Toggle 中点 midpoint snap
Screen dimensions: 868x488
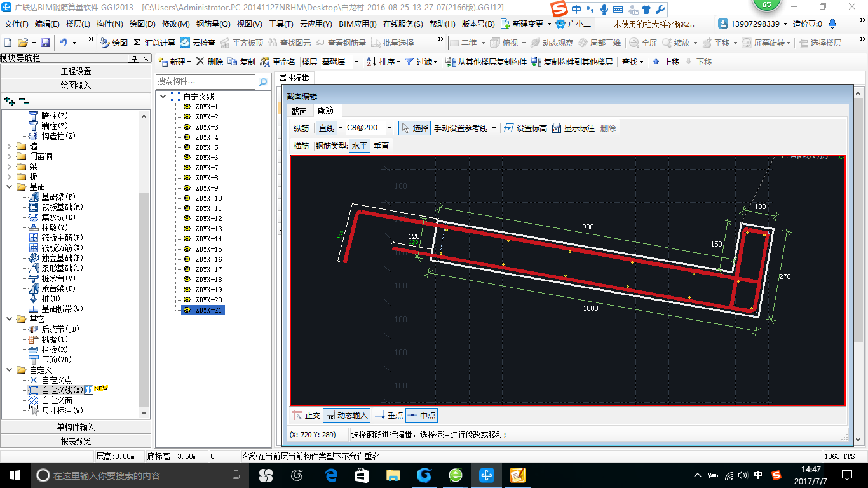coord(421,415)
